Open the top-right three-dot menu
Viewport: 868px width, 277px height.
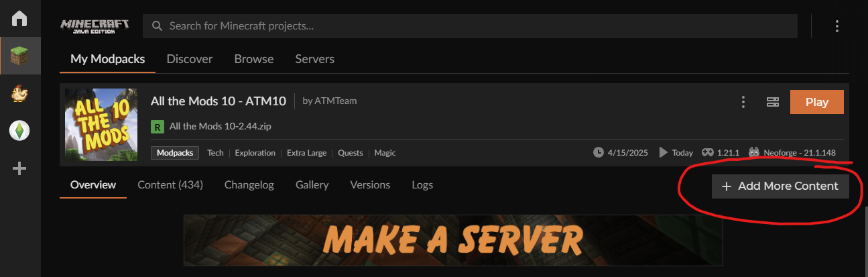tap(836, 26)
